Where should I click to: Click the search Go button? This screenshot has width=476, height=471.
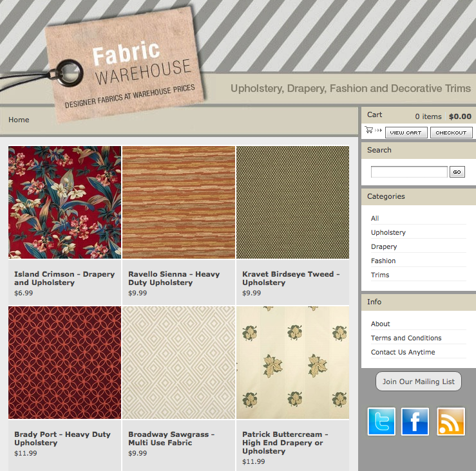click(x=457, y=172)
